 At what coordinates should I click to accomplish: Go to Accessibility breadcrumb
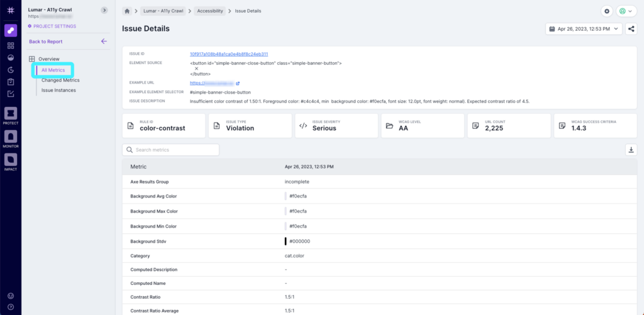pos(210,11)
